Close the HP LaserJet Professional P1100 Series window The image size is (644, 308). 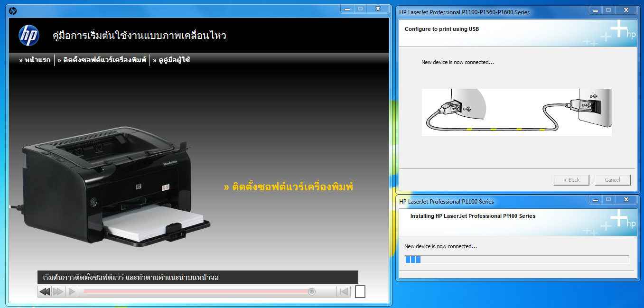626,199
